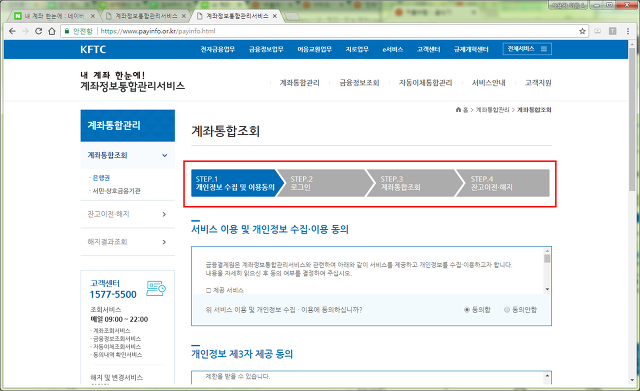Expand the 해지결과조회 sidebar chevron
640x391 pixels.
coord(164,242)
